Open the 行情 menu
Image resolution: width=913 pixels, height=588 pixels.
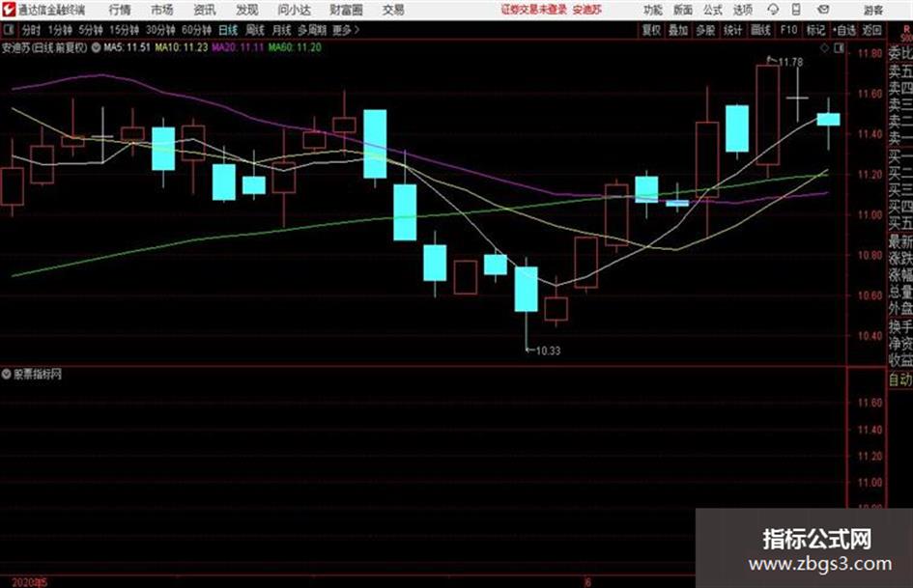coord(120,10)
